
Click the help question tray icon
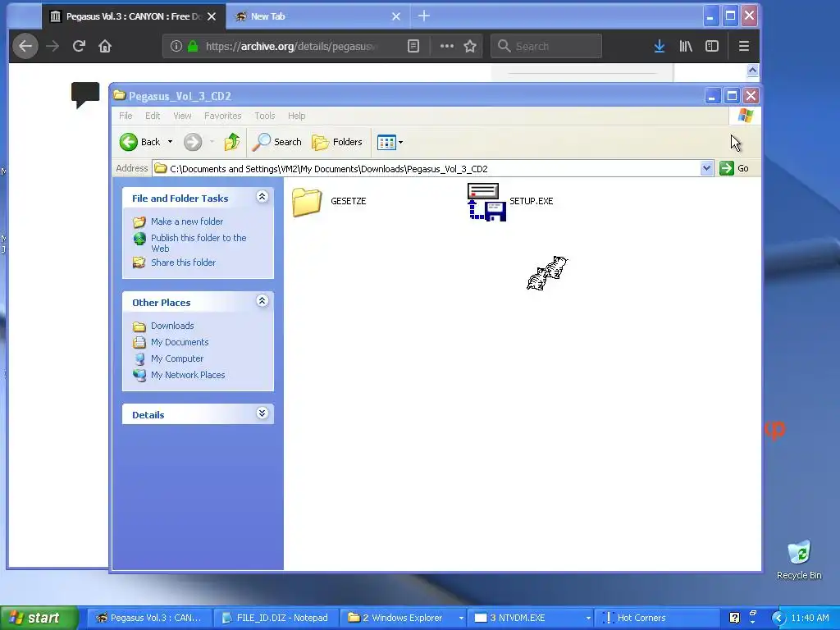(734, 618)
